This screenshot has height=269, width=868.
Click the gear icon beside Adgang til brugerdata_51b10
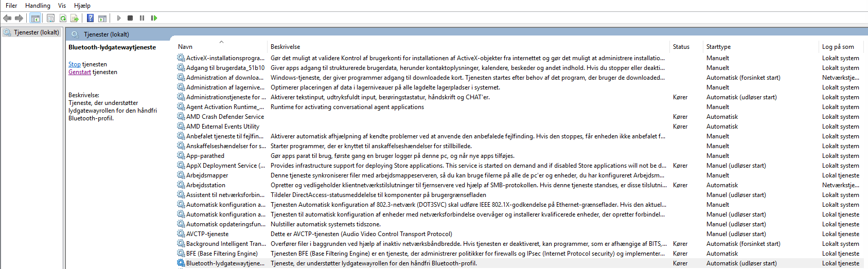coord(181,68)
